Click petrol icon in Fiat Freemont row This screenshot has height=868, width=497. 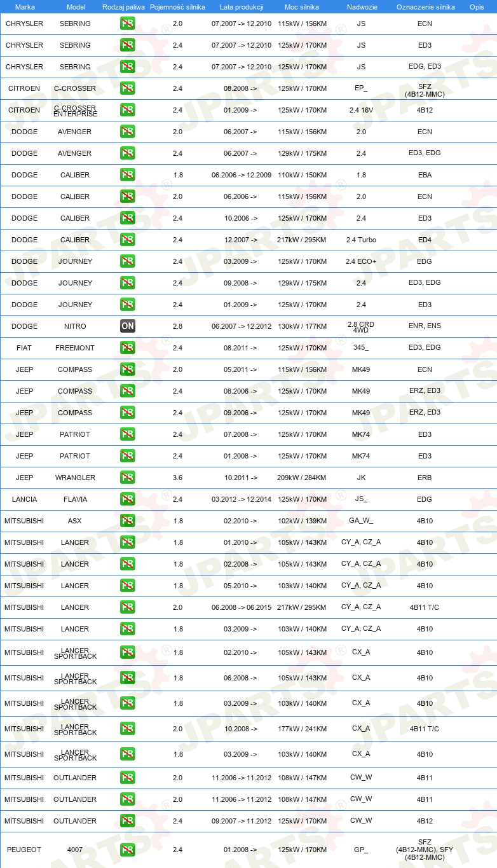click(128, 348)
